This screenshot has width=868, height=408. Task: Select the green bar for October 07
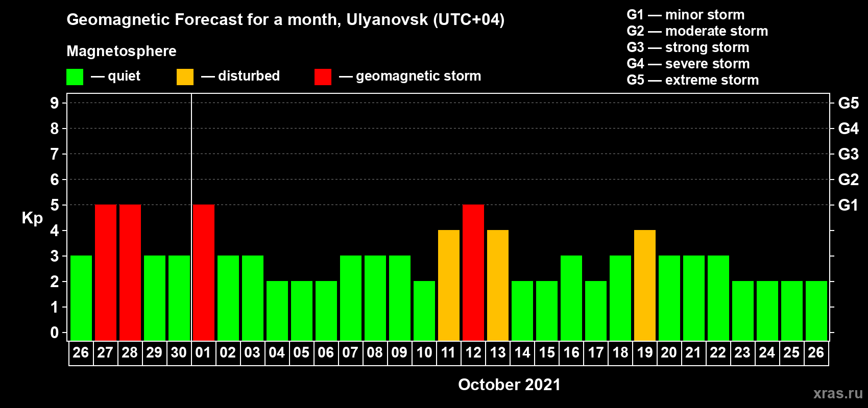pyautogui.click(x=351, y=298)
